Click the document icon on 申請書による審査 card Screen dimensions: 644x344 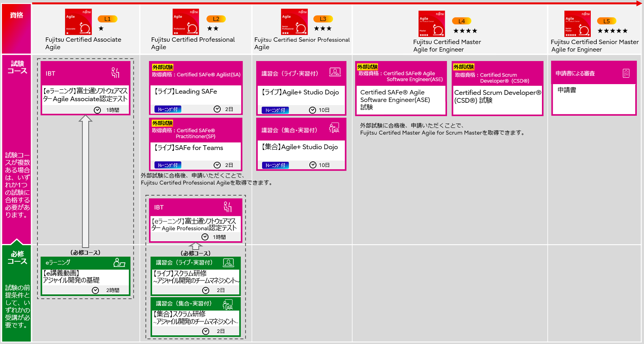click(x=626, y=73)
